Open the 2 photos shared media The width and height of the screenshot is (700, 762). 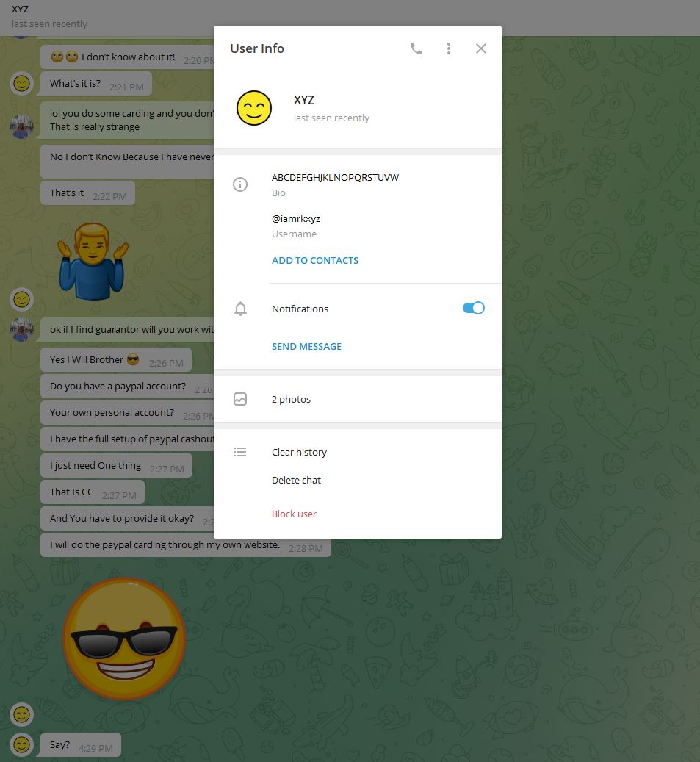(x=292, y=399)
